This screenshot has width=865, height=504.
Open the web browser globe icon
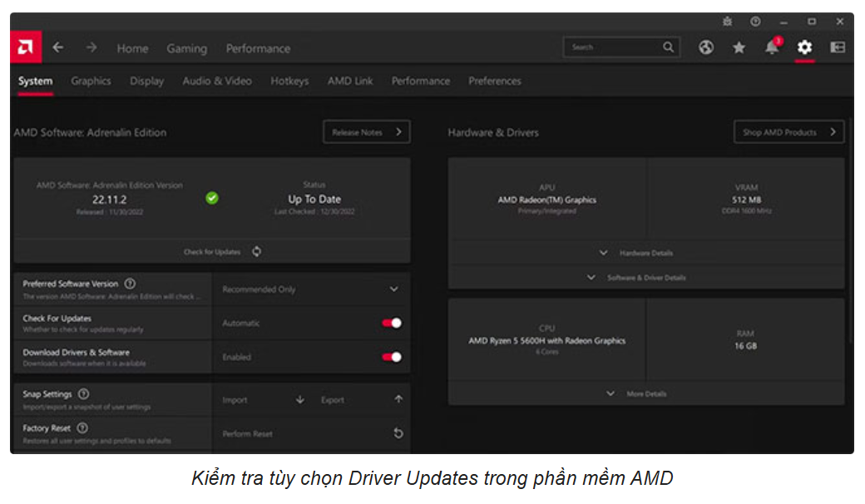tap(706, 48)
